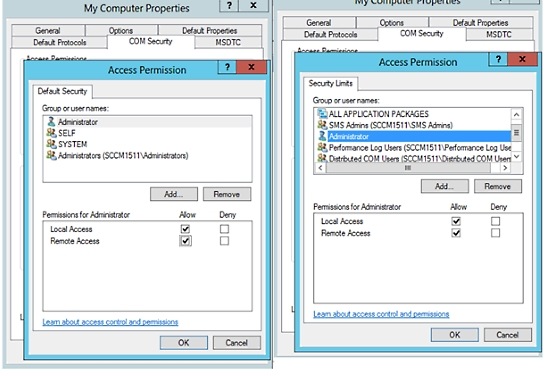Toggle Remote Access Allow in Default Security dialog
Screen dimensions: 557x376
(185, 241)
